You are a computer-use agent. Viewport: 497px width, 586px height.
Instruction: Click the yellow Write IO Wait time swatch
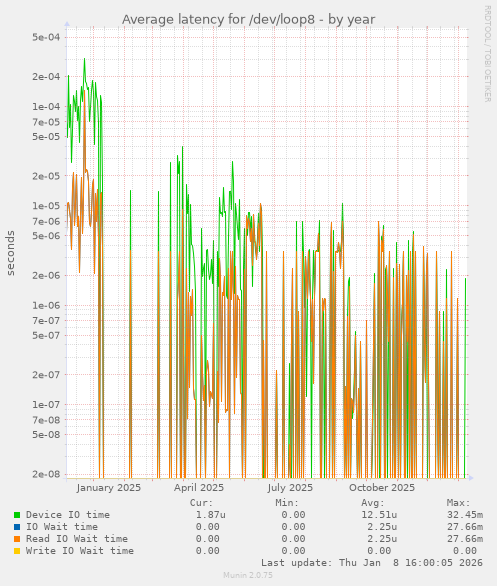(17, 551)
